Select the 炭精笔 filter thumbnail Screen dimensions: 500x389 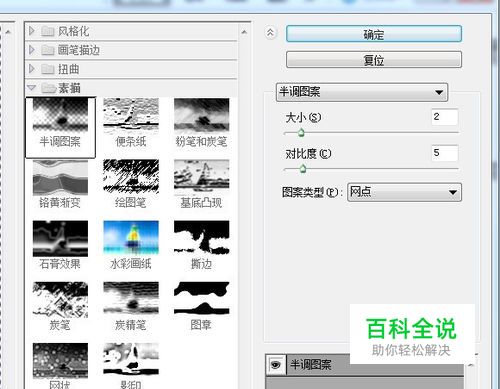point(131,299)
